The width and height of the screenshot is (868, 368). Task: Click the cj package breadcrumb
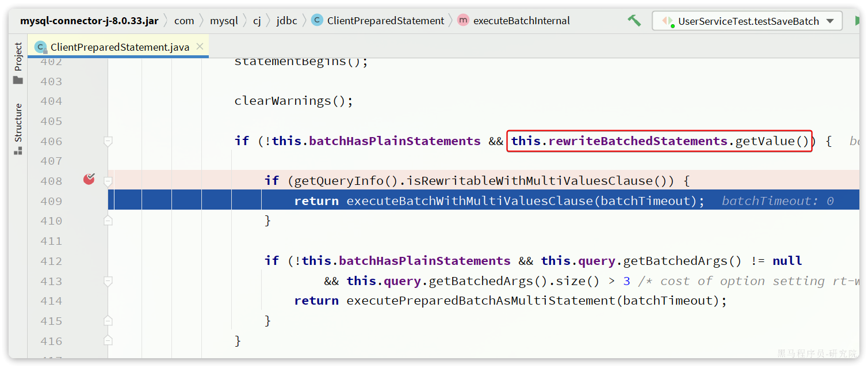click(257, 21)
